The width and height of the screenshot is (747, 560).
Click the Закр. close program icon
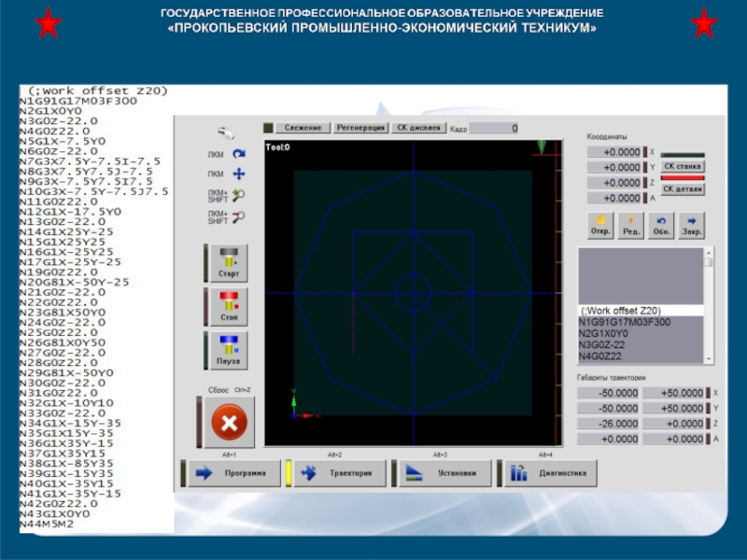[692, 225]
